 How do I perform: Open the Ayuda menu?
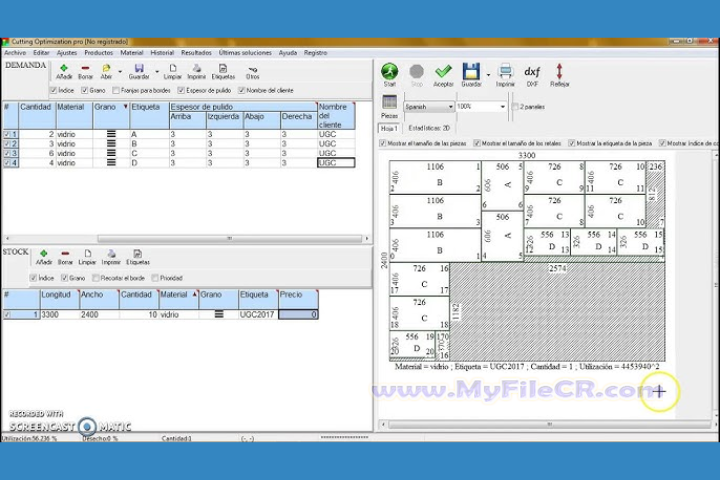tap(288, 53)
